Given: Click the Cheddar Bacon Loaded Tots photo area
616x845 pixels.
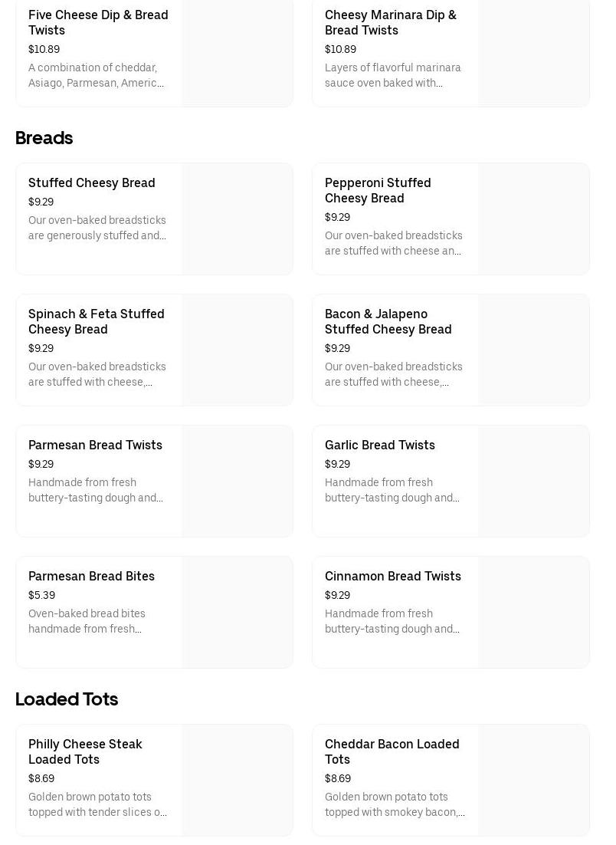Looking at the screenshot, I should coord(534,781).
